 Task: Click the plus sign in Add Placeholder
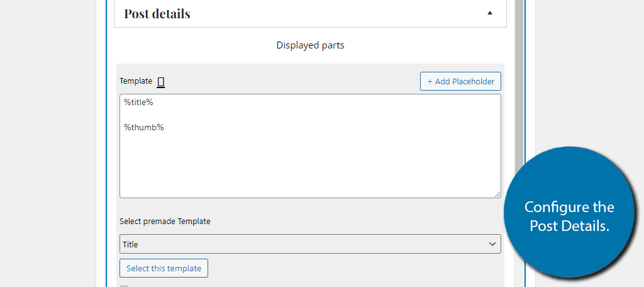pos(430,81)
